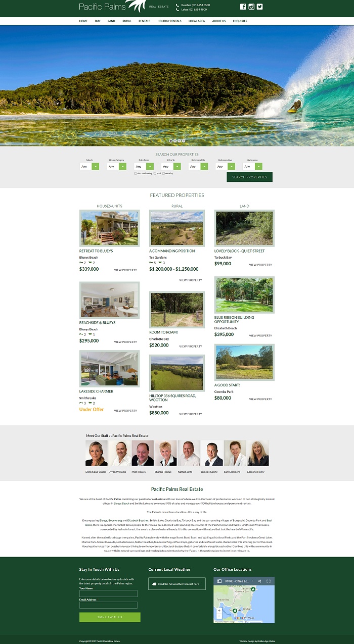Go to the Home menu item
354x644 pixels.
pyautogui.click(x=83, y=21)
